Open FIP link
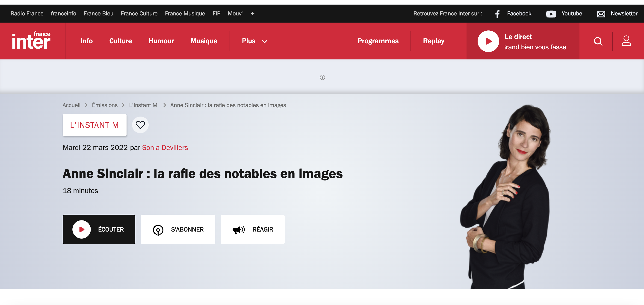 click(x=216, y=14)
